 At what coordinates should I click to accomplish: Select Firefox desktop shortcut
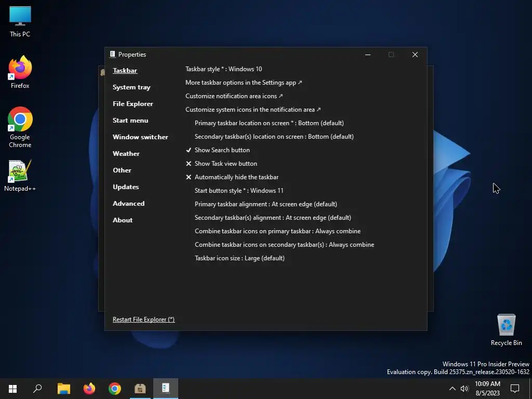coord(20,72)
